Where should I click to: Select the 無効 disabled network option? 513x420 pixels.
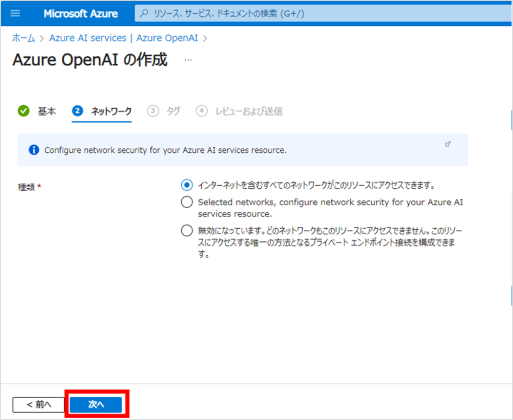coord(187,231)
